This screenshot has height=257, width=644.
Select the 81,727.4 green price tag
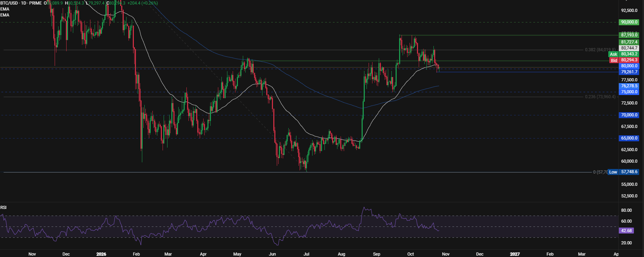(629, 42)
